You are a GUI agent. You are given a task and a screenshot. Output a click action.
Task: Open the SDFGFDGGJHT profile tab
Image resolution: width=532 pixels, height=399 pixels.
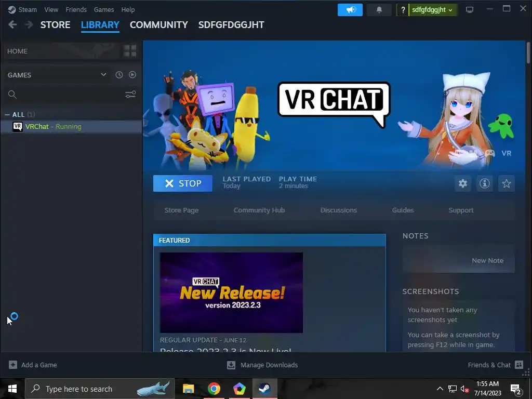tap(231, 25)
